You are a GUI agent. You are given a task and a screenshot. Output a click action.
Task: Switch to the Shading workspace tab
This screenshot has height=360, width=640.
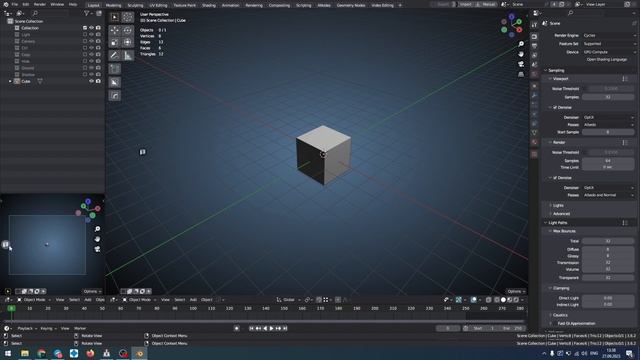pyautogui.click(x=209, y=5)
